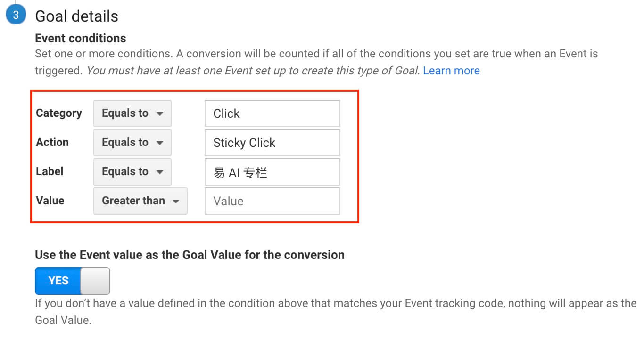Click the Use the Event value heading text

click(x=190, y=255)
